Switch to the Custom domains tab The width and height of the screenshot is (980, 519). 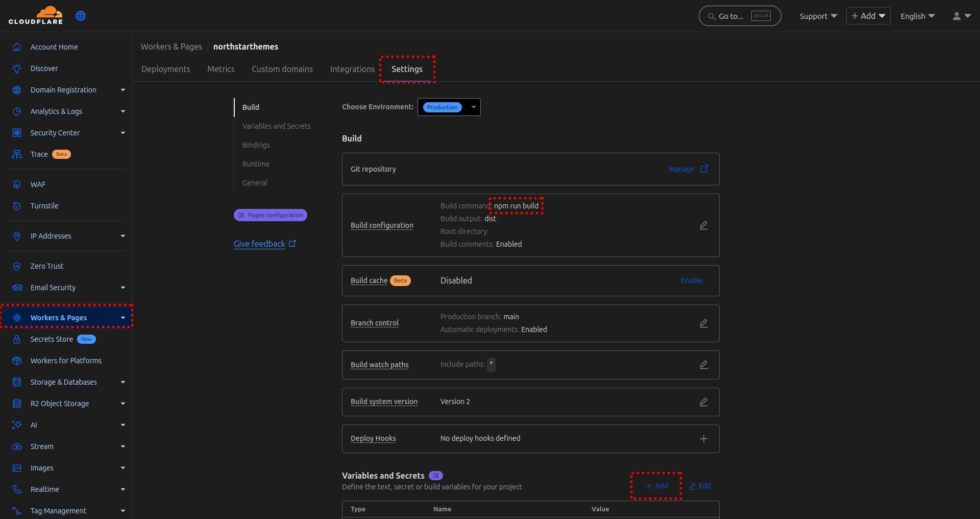[x=282, y=69]
